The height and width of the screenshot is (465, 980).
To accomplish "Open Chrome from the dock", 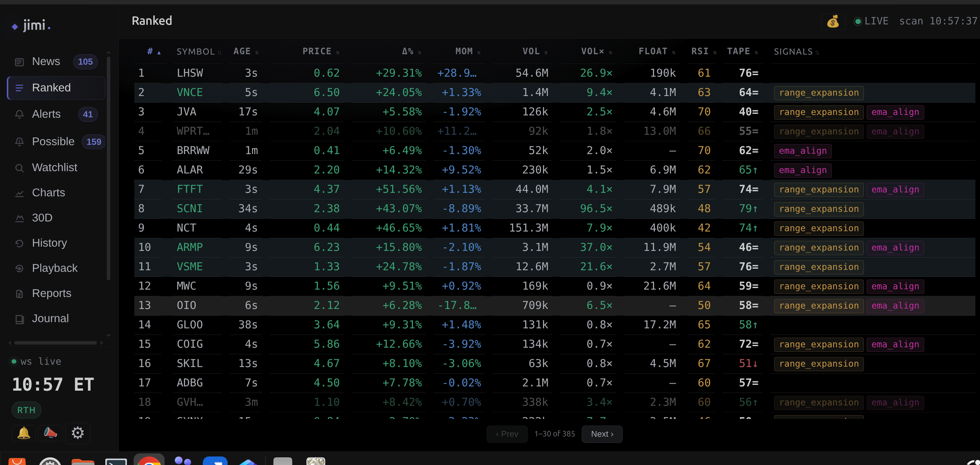I will click(149, 460).
